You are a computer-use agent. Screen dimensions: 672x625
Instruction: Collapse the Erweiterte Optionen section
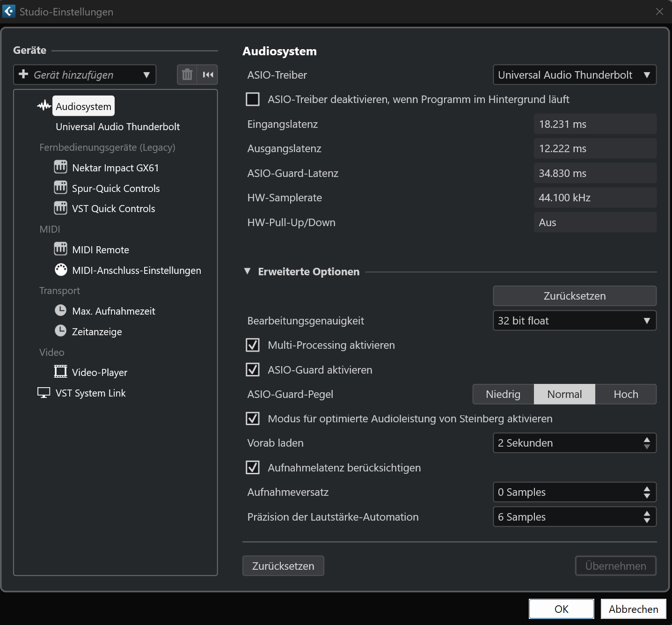[248, 272]
